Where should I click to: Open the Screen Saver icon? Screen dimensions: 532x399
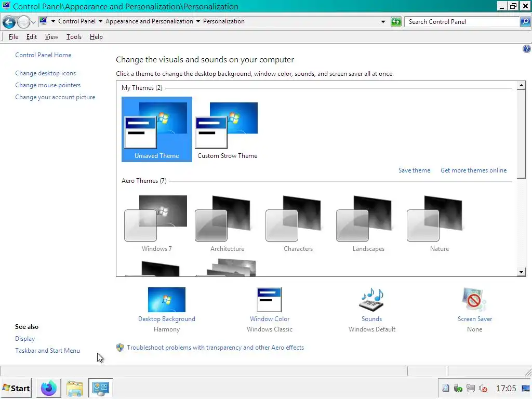(x=474, y=300)
